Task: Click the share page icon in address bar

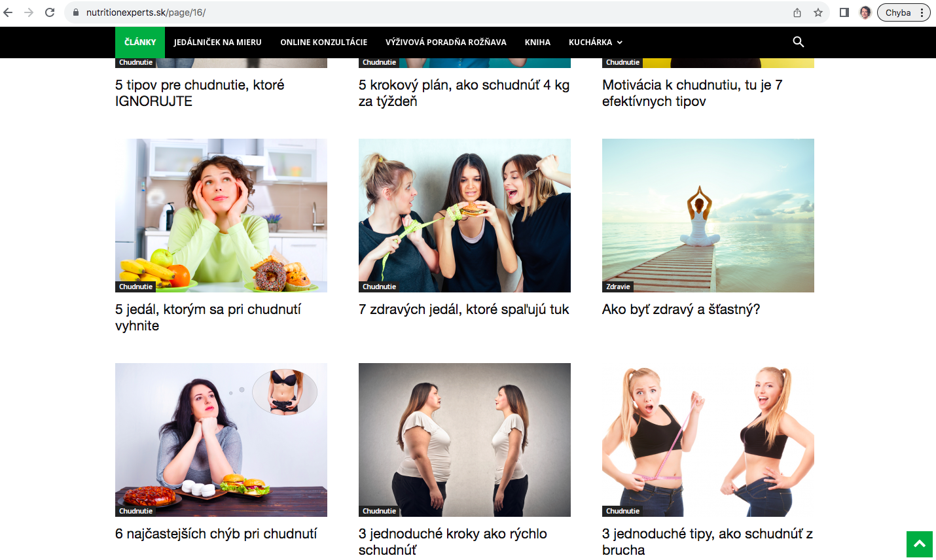Action: 797,12
